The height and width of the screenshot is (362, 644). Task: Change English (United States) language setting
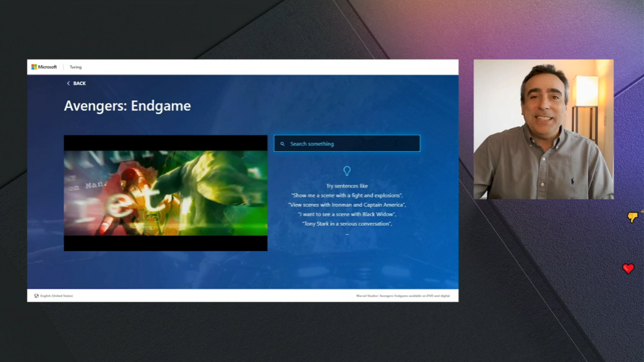(56, 295)
